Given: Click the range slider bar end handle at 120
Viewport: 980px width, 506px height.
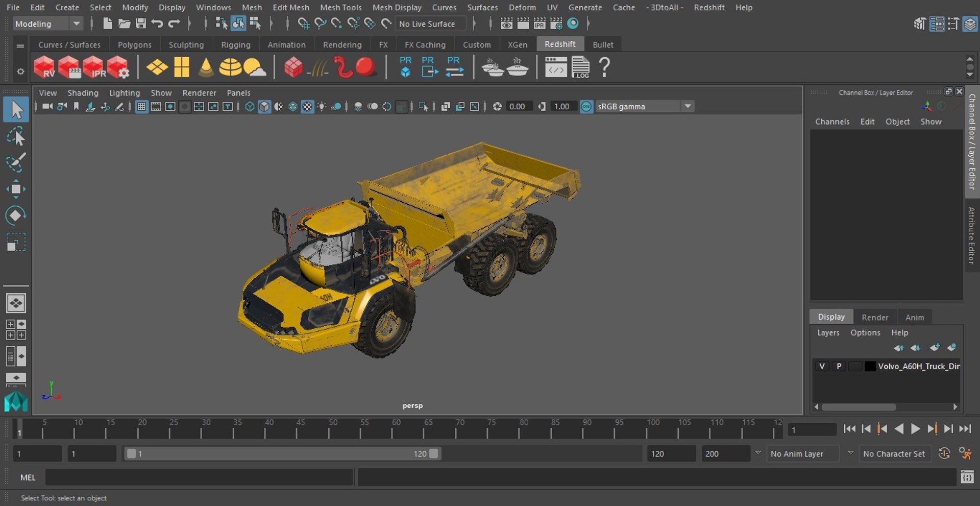Looking at the screenshot, I should (x=434, y=453).
